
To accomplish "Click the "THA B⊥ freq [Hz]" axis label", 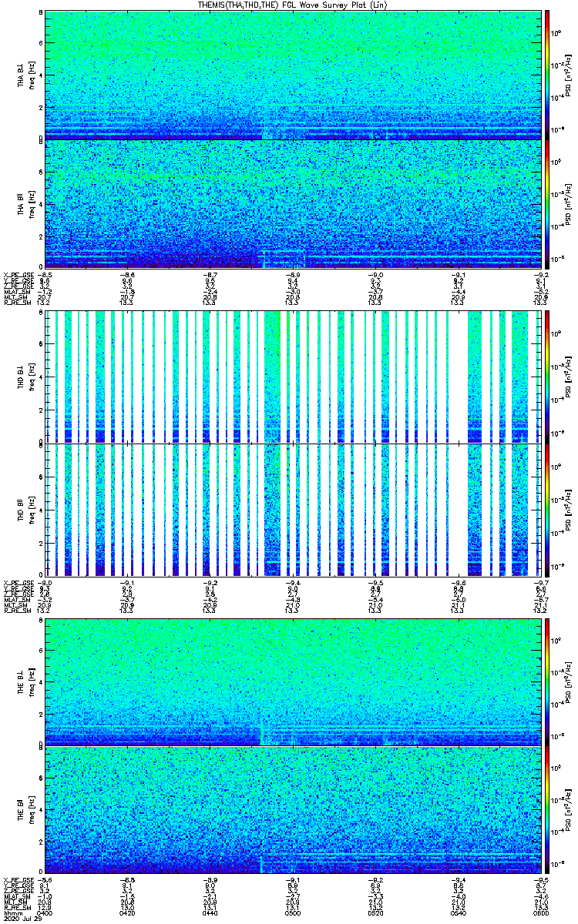I will (x=25, y=75).
